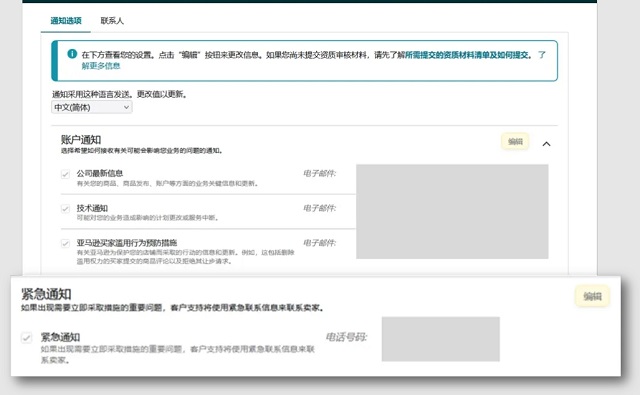Open the 所需提交的资质材料清单及如何提交 link
The width and height of the screenshot is (640, 395).
click(x=467, y=55)
